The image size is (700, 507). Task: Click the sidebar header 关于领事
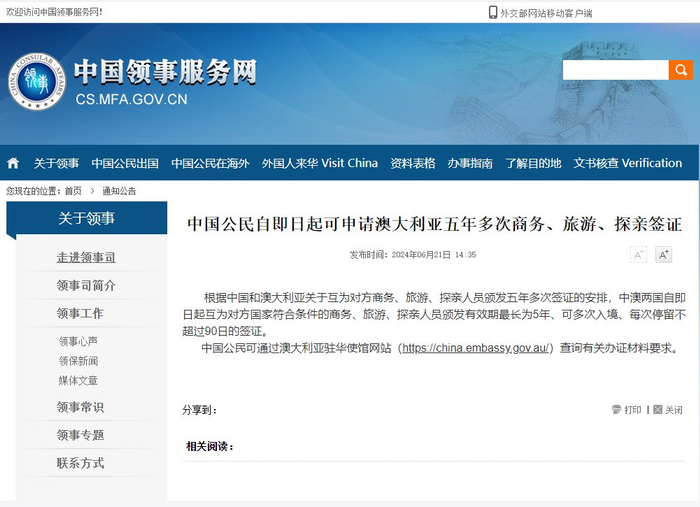click(87, 218)
